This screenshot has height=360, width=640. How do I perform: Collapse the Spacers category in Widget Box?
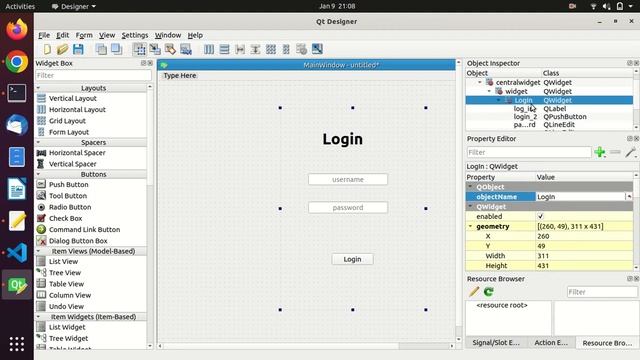point(38,142)
